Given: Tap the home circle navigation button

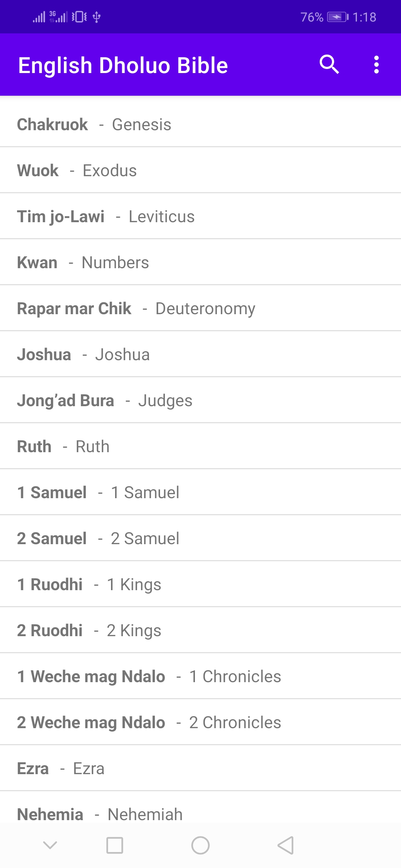Looking at the screenshot, I should point(200,845).
